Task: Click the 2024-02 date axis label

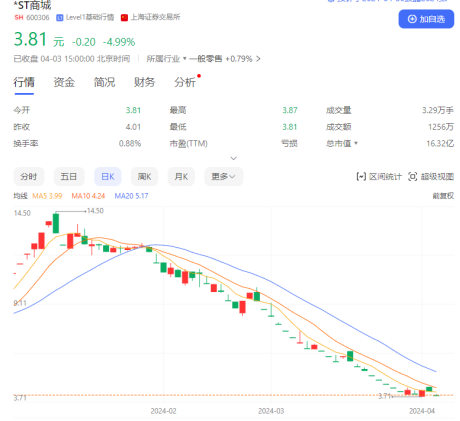Action: click(163, 411)
